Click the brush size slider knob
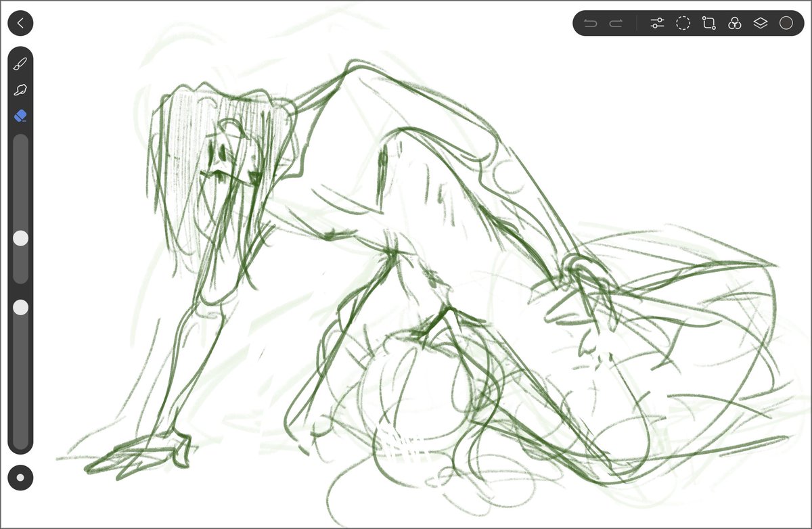The width and height of the screenshot is (812, 529). [x=21, y=238]
